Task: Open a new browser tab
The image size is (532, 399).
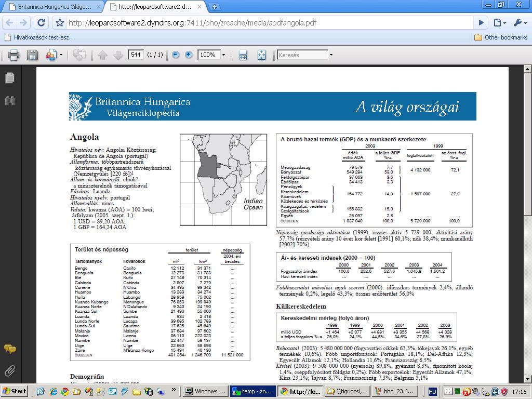Action: [x=215, y=6]
